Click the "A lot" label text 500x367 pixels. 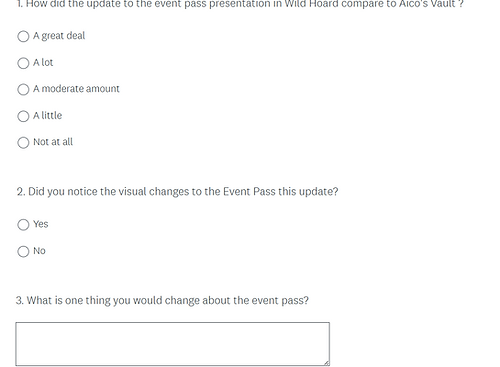click(43, 62)
